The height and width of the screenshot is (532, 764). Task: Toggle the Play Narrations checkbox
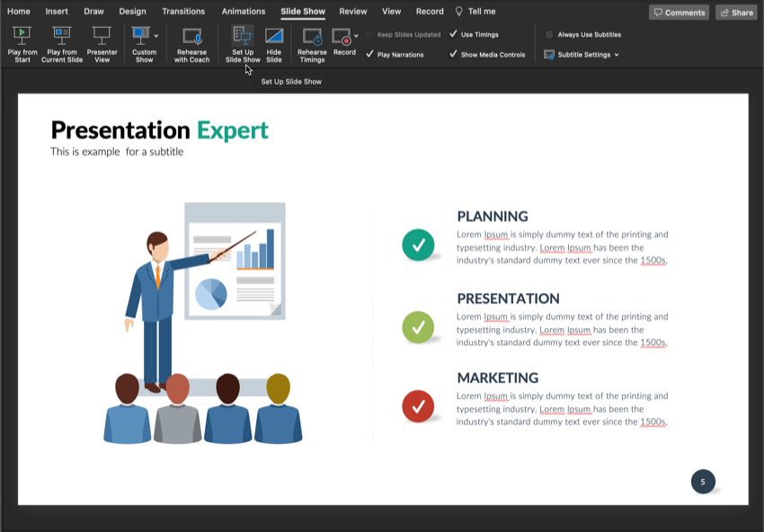tap(369, 54)
